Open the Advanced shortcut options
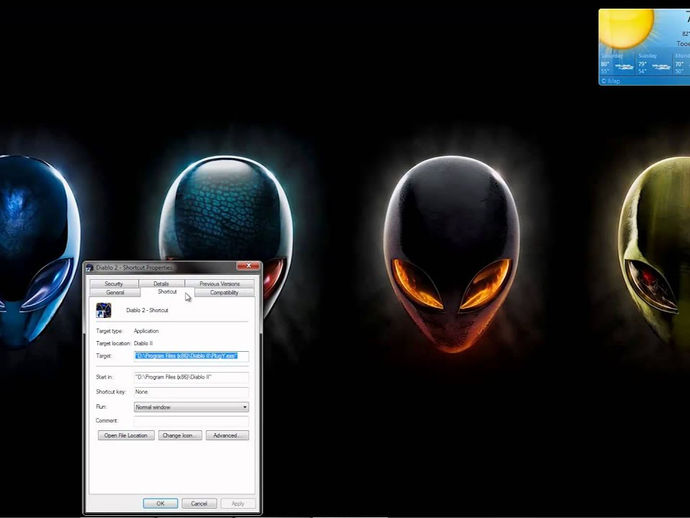 227,435
